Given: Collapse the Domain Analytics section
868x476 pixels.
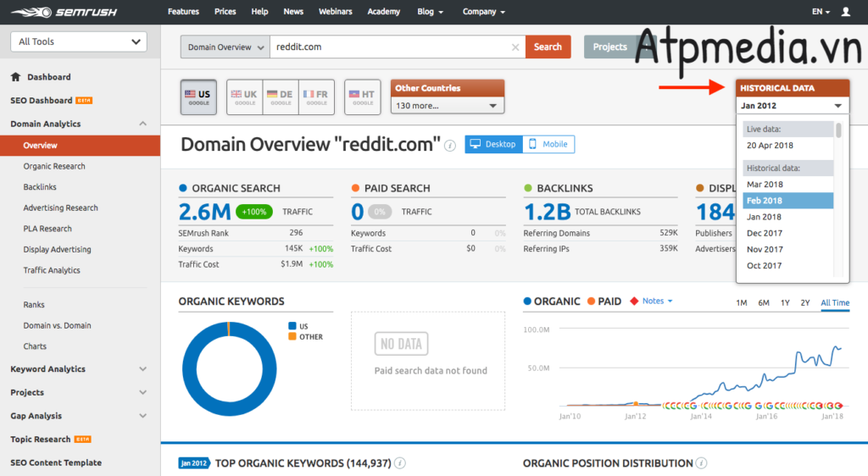Looking at the screenshot, I should (x=142, y=124).
